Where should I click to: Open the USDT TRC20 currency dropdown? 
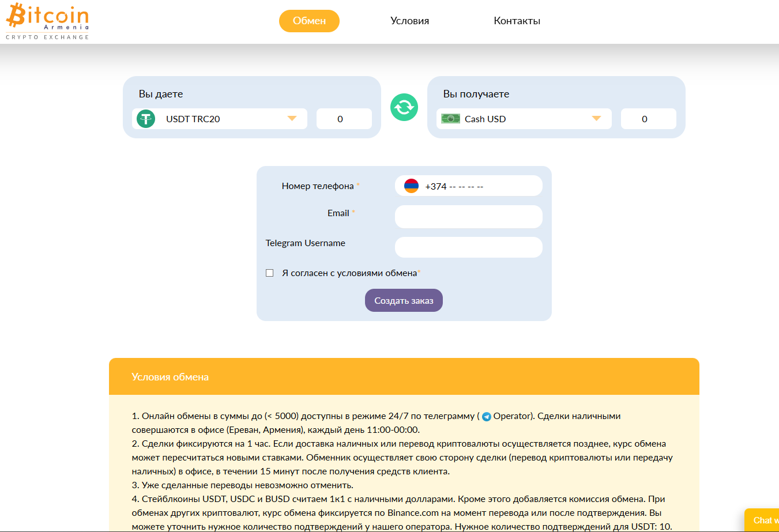tap(293, 118)
